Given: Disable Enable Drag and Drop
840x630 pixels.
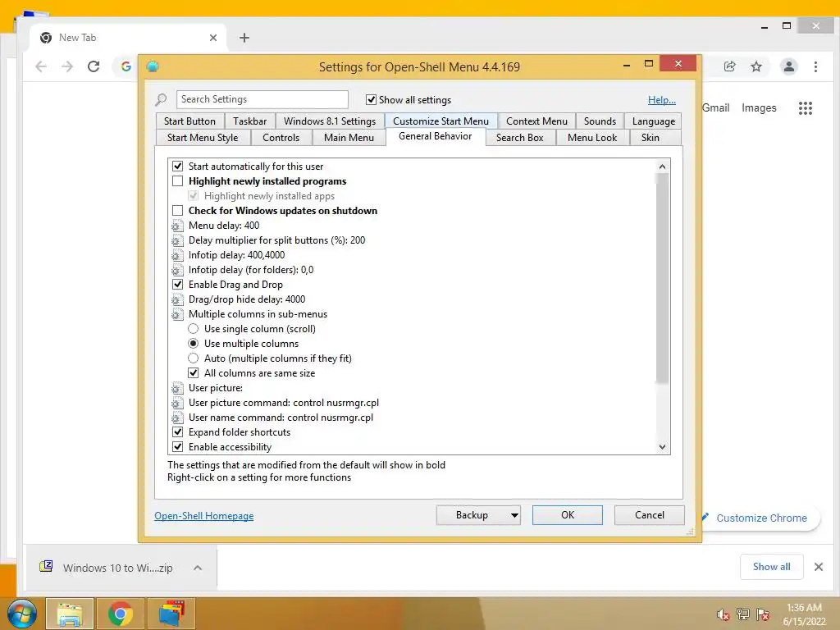Looking at the screenshot, I should [177, 285].
